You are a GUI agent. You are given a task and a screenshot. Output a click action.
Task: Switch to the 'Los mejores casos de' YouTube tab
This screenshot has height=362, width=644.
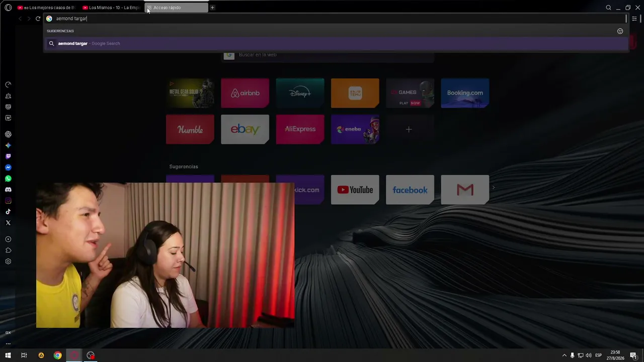[x=46, y=8]
